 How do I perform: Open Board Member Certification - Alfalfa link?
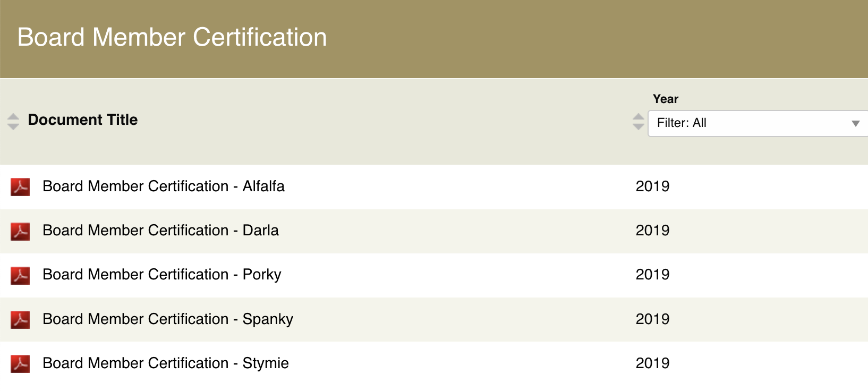click(164, 186)
